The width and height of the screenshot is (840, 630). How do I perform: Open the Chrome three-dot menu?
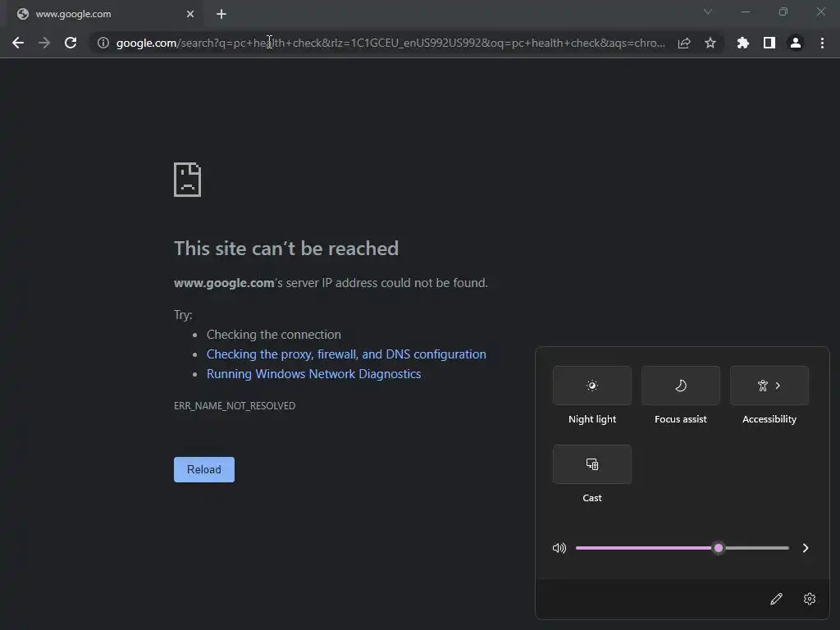click(822, 43)
